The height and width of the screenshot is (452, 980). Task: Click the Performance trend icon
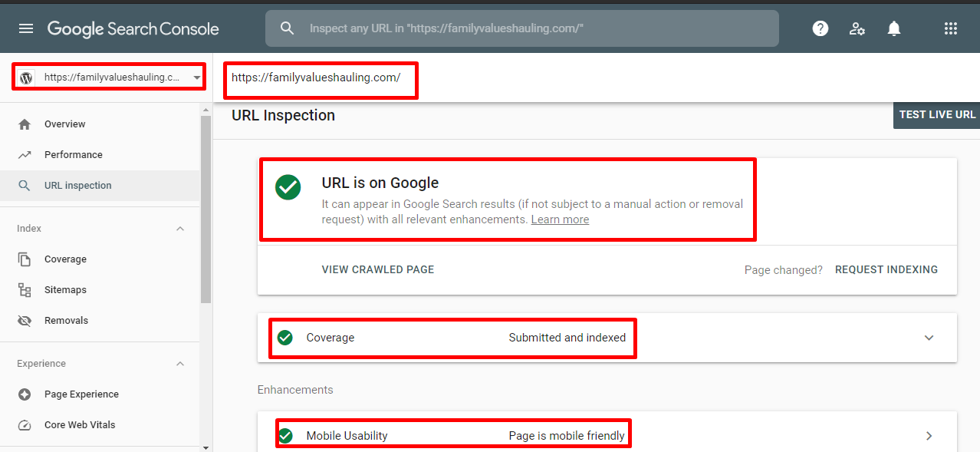[25, 155]
